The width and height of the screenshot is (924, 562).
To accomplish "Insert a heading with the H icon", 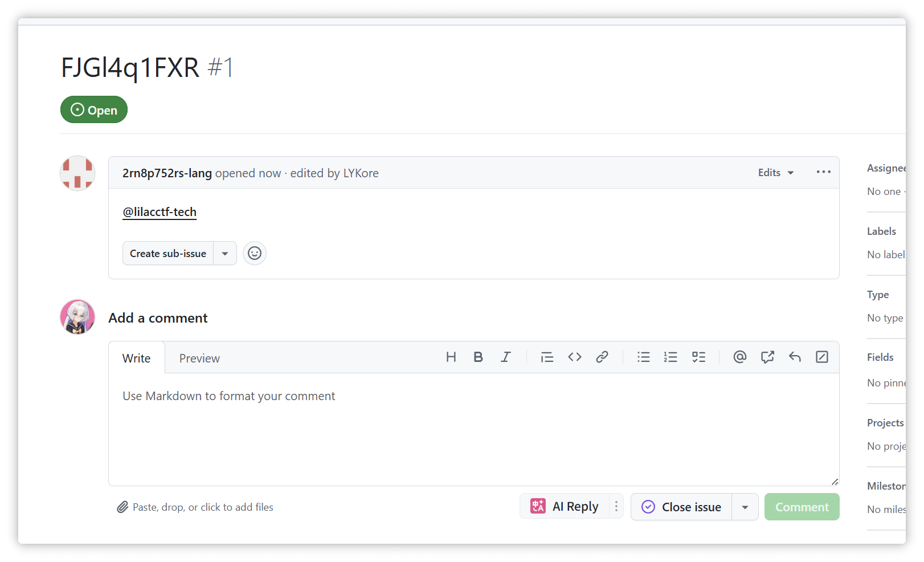I will pos(451,357).
